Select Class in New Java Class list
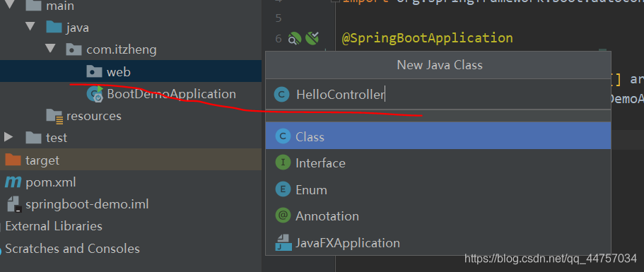644x272 pixels. click(438, 136)
